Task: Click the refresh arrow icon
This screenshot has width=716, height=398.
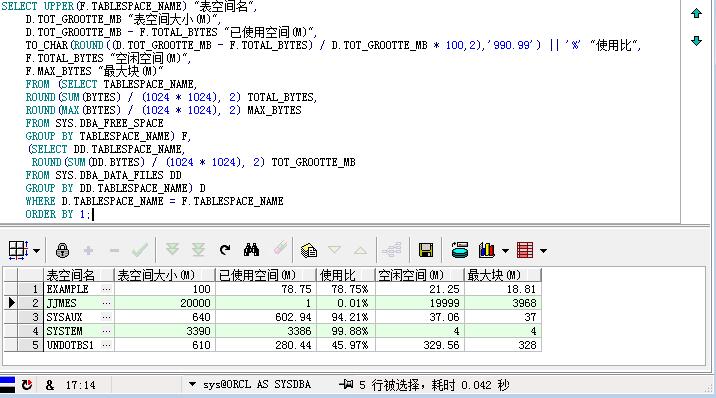Action: (x=225, y=250)
